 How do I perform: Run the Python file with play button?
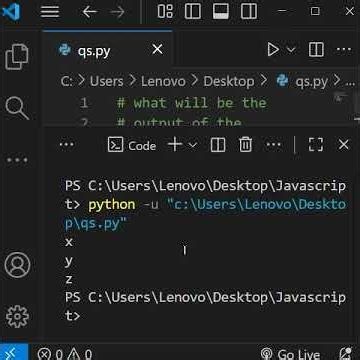coord(273,50)
